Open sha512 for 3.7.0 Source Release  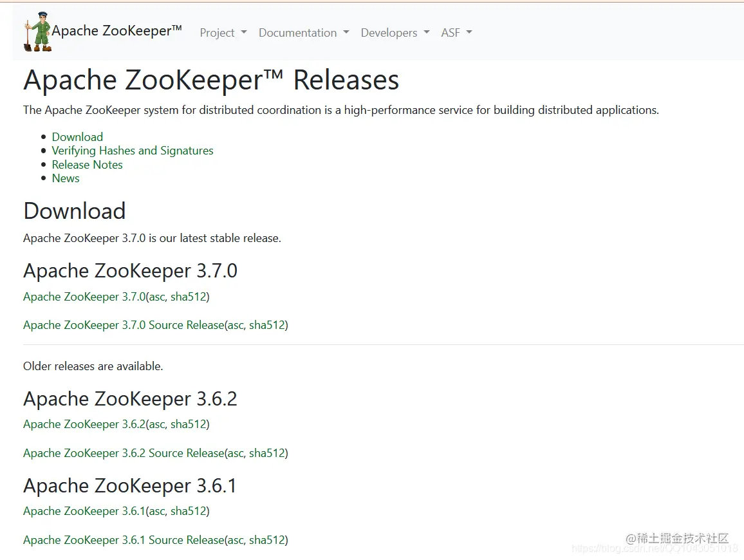point(267,325)
